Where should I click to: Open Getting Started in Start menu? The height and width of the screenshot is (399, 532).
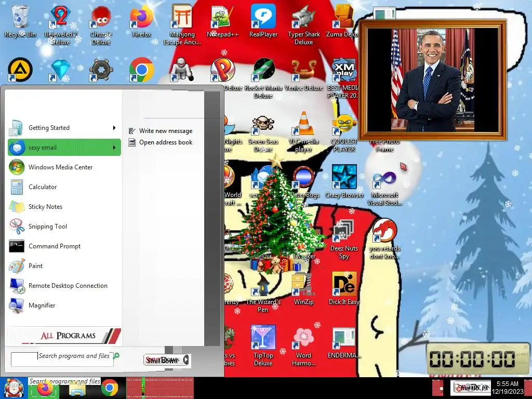(64, 128)
